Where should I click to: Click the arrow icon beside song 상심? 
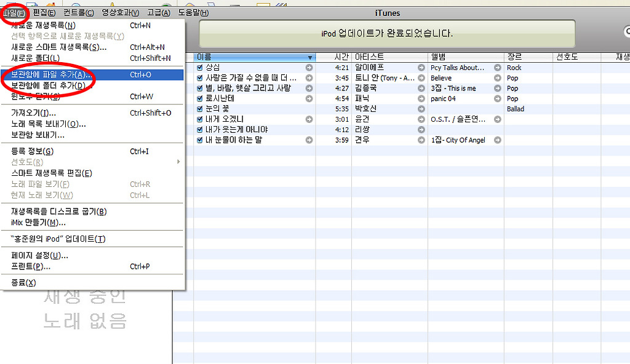click(309, 68)
